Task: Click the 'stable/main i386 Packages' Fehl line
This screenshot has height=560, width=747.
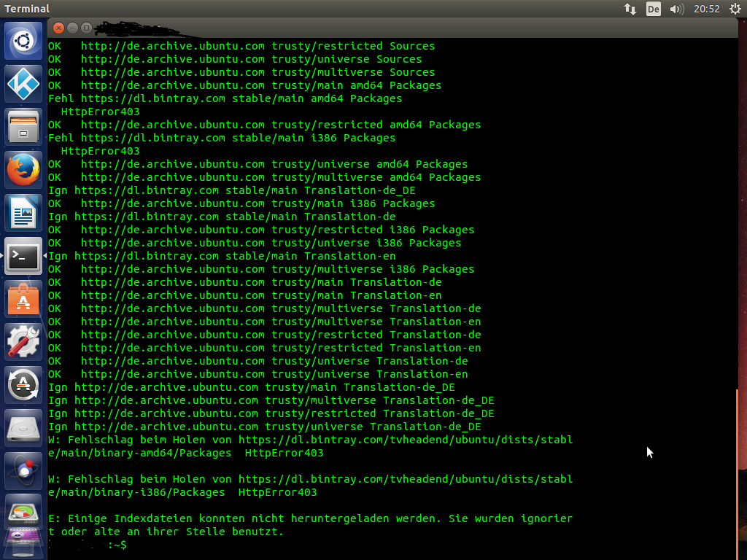Action: 222,138
